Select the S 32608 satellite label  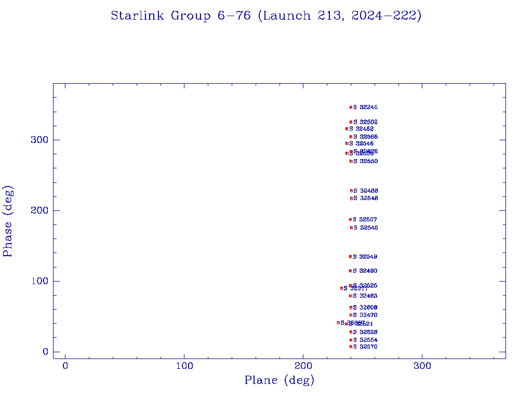click(x=365, y=308)
